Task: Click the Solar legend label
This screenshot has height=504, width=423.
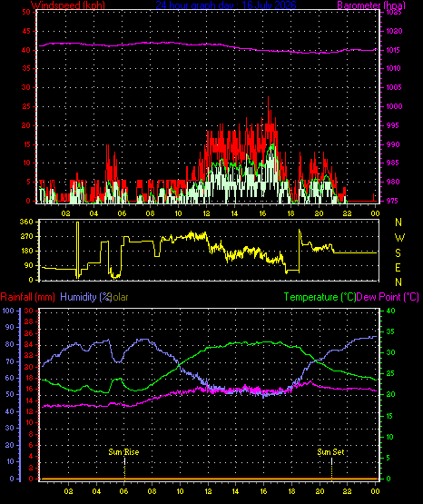Action: point(119,297)
